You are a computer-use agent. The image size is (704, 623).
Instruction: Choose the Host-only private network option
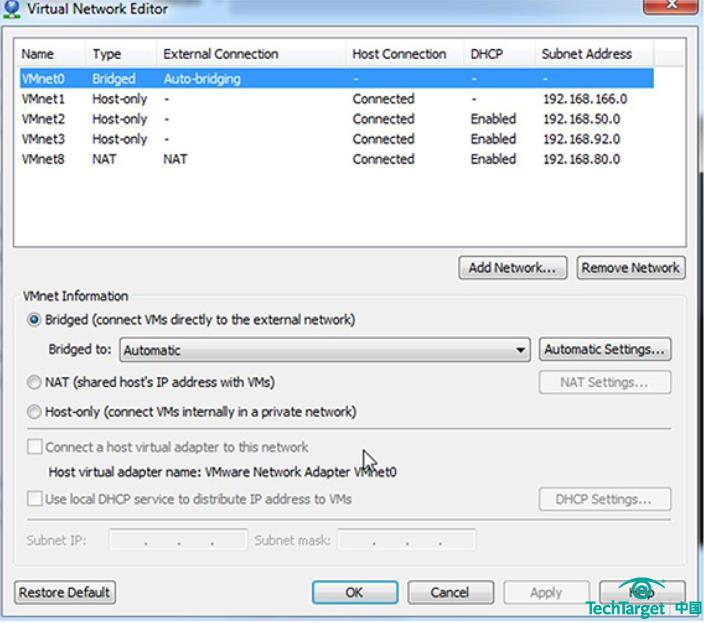(34, 412)
